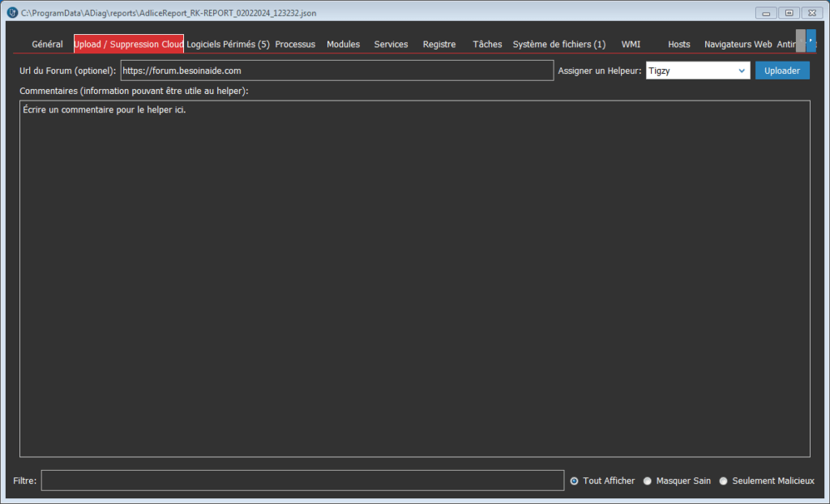Click the Url du Forum input field
The width and height of the screenshot is (830, 504).
(336, 70)
